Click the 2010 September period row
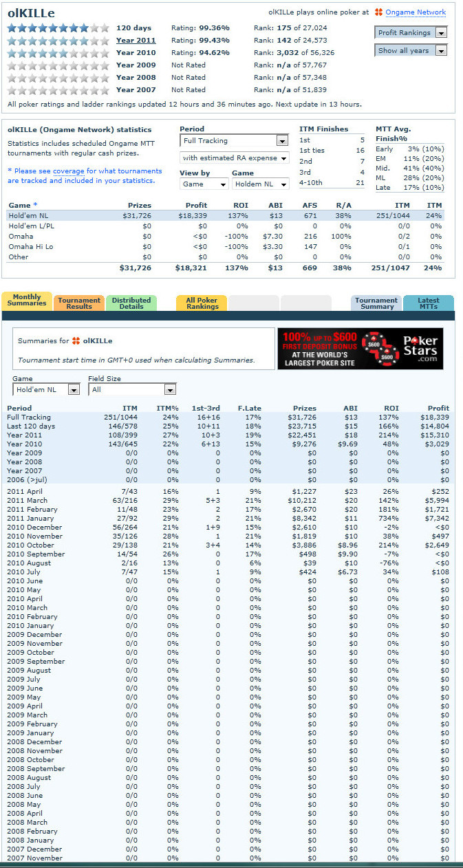Image resolution: width=463 pixels, height=868 pixels. [x=228, y=554]
